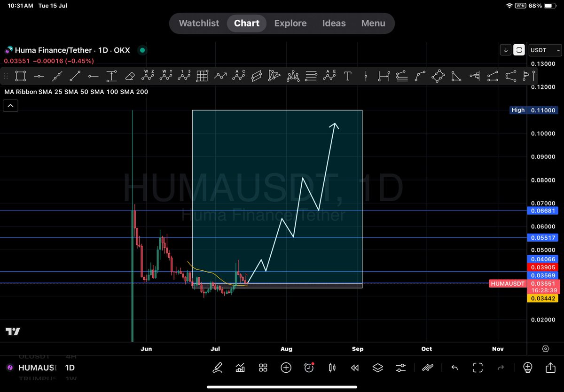Choose the Elliott 1-5 impulse wave tool
Image resolution: width=564 pixels, height=392 pixels.
(184, 76)
